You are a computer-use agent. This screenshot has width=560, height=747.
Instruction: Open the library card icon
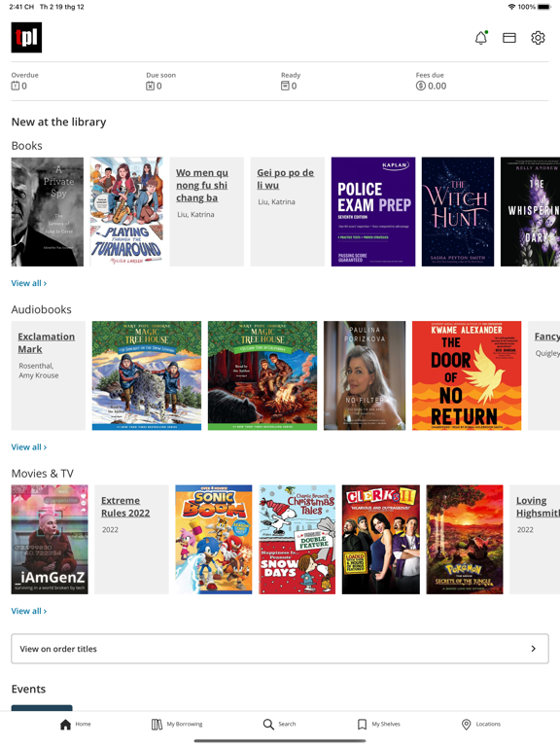coord(509,38)
